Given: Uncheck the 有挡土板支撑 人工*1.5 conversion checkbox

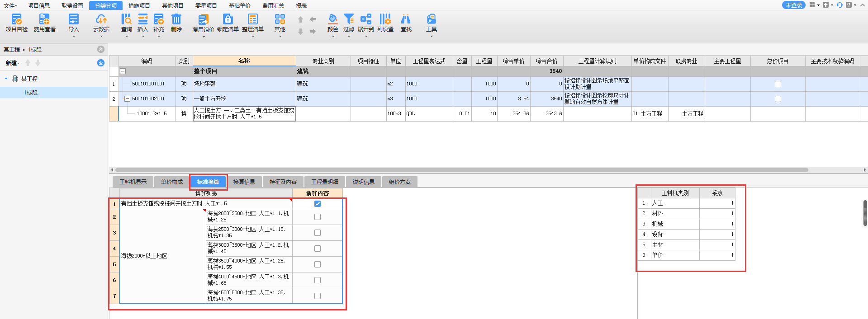Looking at the screenshot, I should point(318,204).
